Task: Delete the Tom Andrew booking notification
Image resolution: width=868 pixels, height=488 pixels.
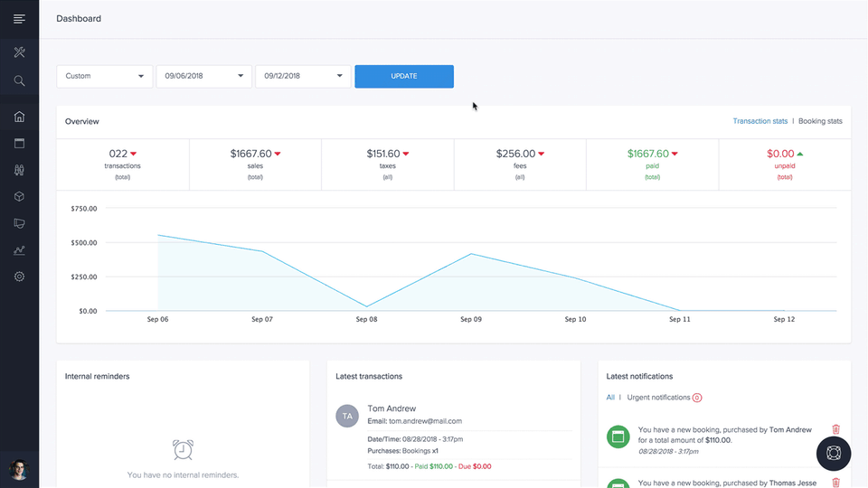Action: (835, 429)
